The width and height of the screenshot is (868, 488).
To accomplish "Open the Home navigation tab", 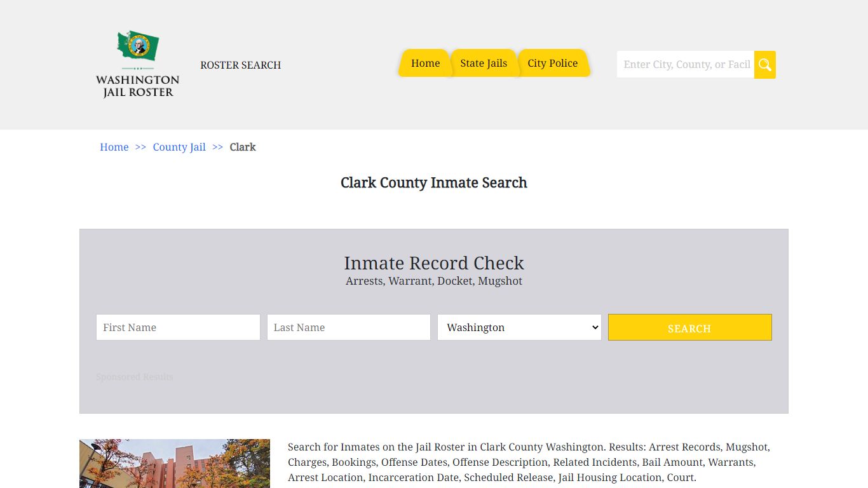I will point(425,63).
